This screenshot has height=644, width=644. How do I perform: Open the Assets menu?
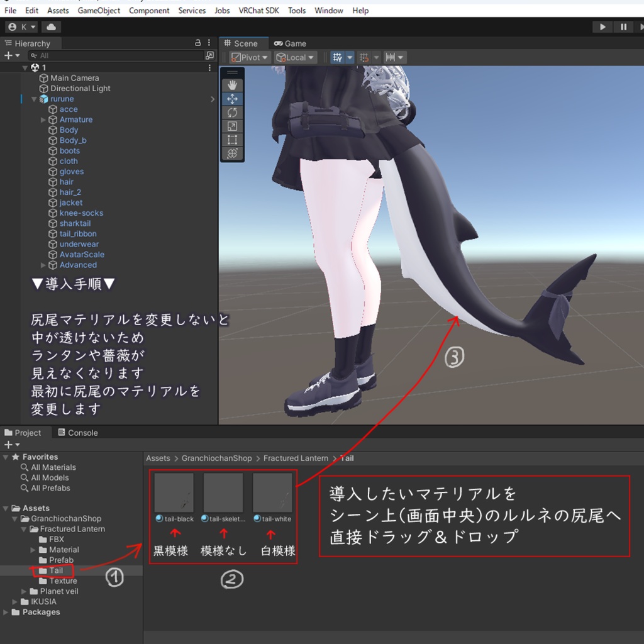click(58, 11)
